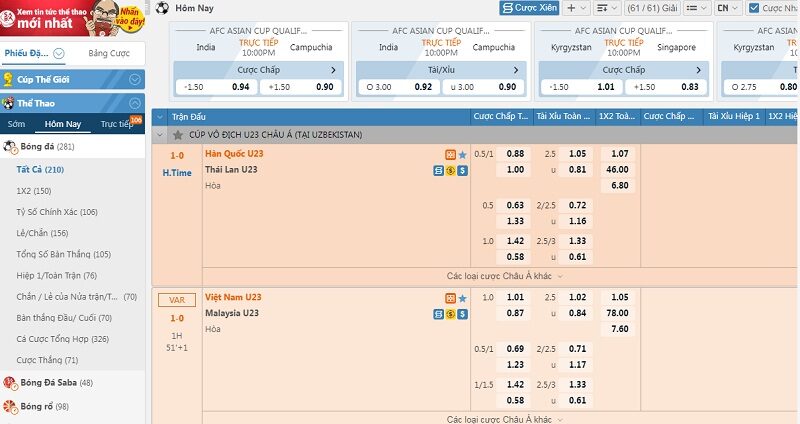Select the 0.88 handicap odds for Hàn Quốc U23
Screen dimensions: 800x424
coord(515,154)
